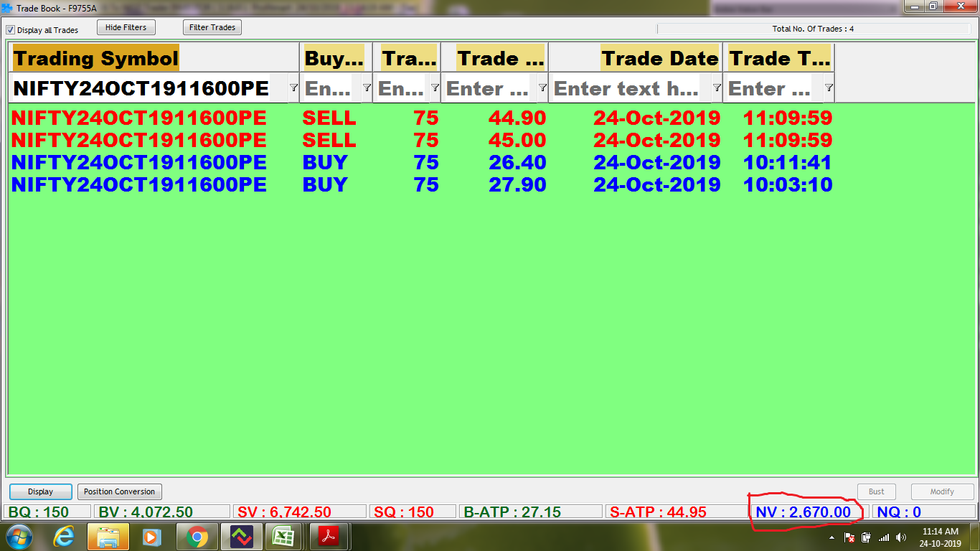
Task: Open the Buy/Sell column filter dropdown
Action: [x=366, y=88]
